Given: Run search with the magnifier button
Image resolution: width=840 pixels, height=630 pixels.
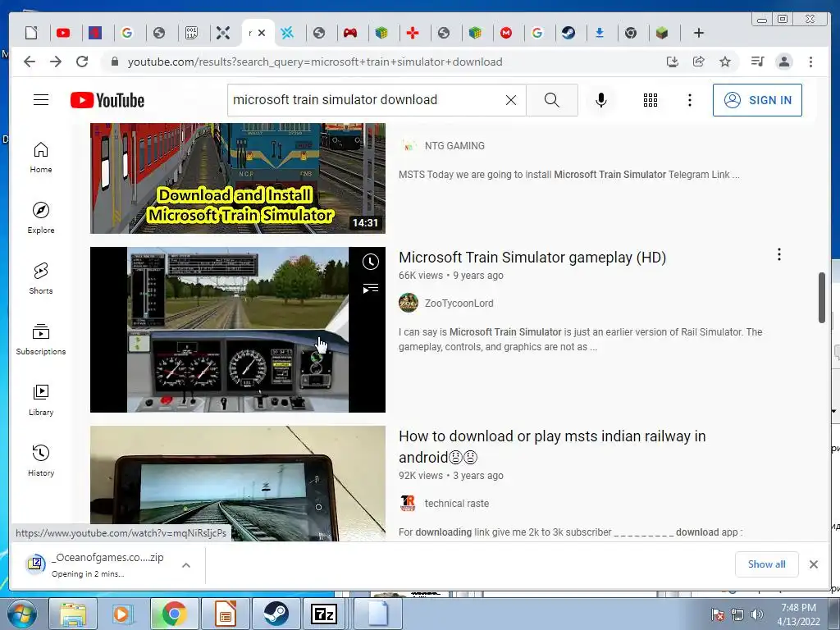Looking at the screenshot, I should [x=552, y=100].
